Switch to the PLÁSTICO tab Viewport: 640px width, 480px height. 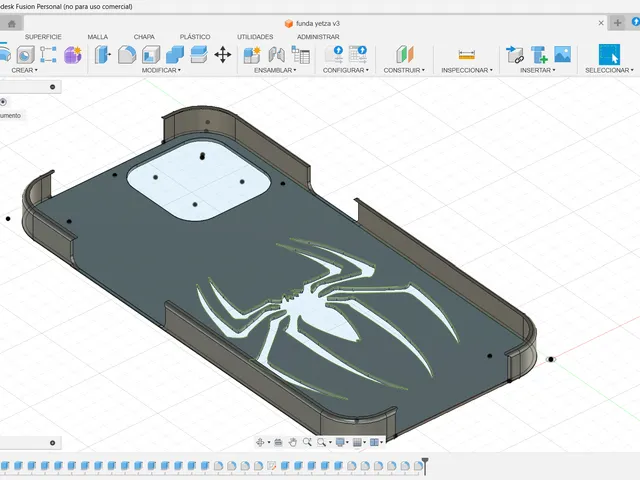tap(195, 37)
